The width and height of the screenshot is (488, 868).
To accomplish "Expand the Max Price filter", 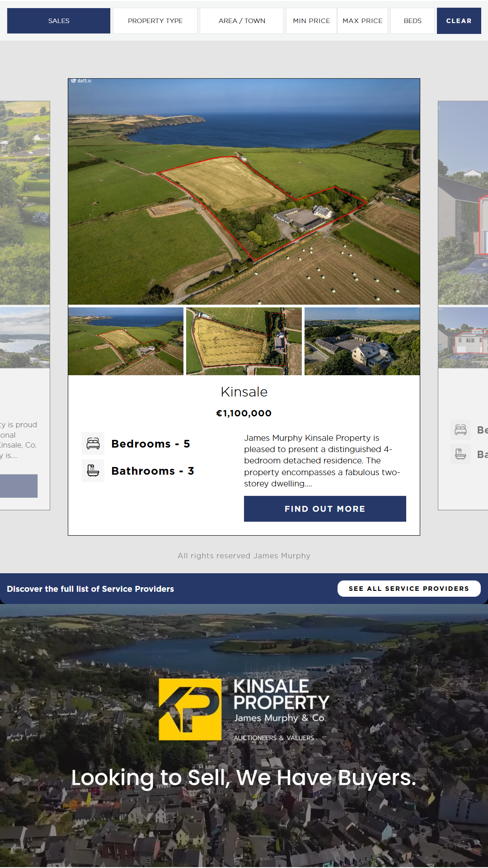I will pyautogui.click(x=362, y=21).
